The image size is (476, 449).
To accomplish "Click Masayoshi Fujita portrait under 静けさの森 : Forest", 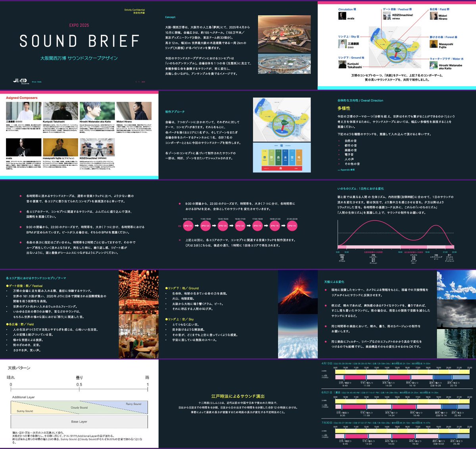I will pyautogui.click(x=434, y=44).
